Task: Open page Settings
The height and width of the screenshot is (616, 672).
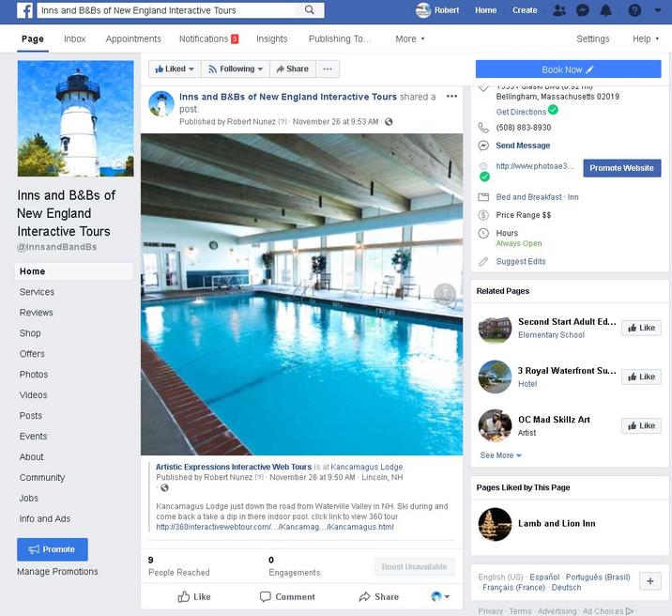Action: 593,39
